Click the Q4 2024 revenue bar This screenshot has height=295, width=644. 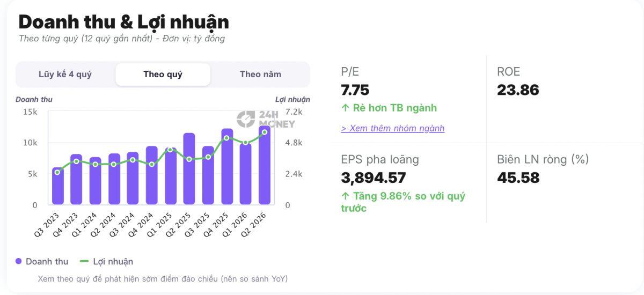pyautogui.click(x=151, y=175)
